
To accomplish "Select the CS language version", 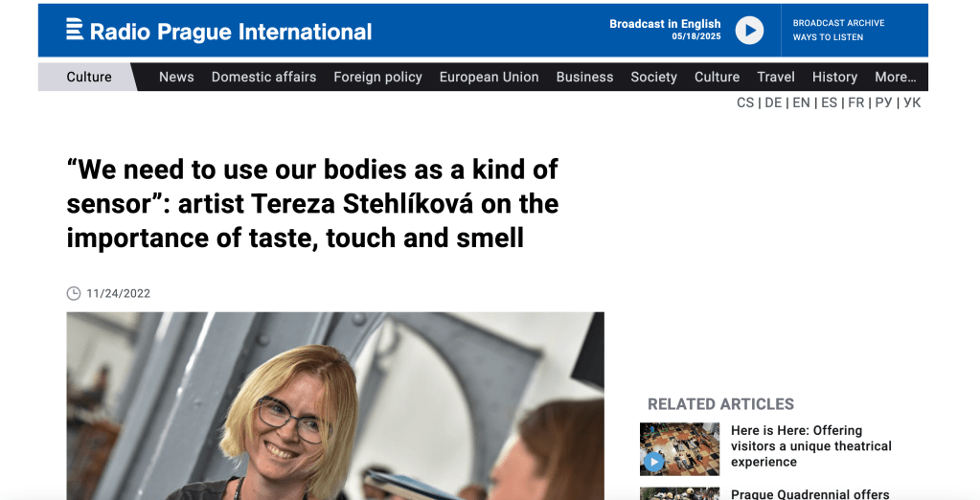I will pos(745,102).
